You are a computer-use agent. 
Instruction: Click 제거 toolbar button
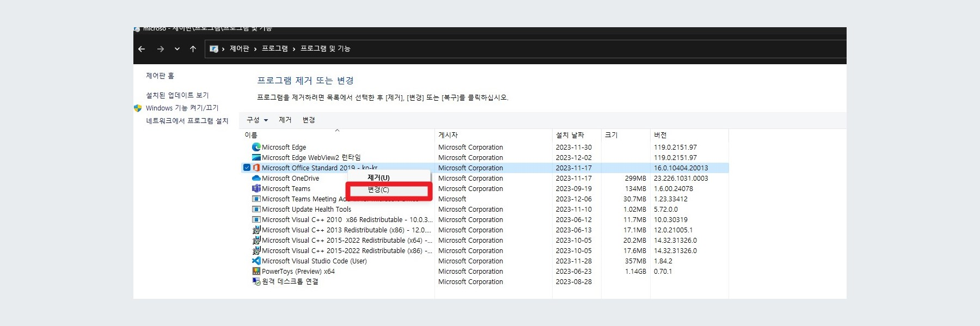[285, 120]
